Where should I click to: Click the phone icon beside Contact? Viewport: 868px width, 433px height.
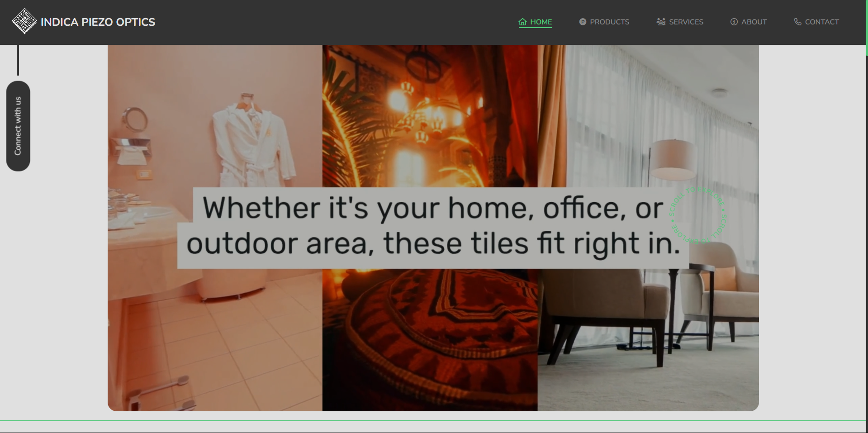(x=797, y=22)
